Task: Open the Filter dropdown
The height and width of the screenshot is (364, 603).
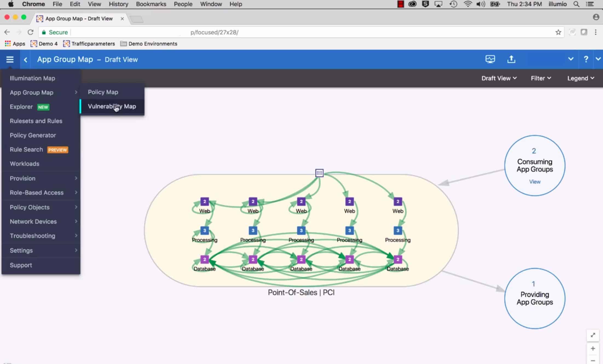Action: 541,78
